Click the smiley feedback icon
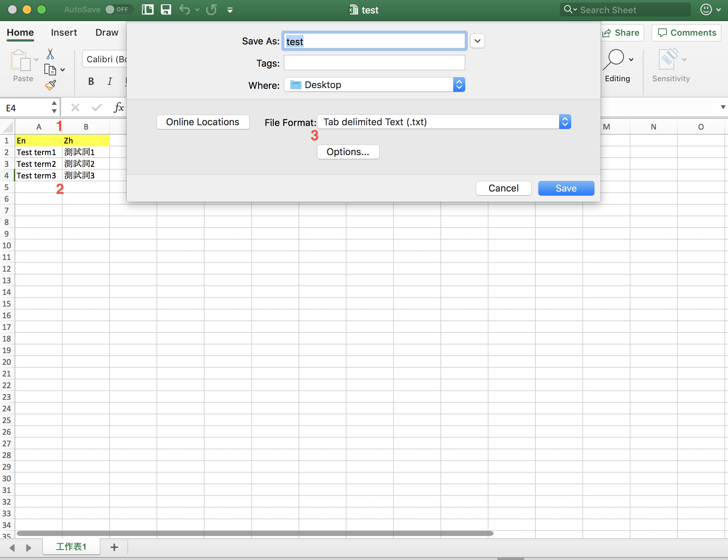728x560 pixels. (x=706, y=10)
